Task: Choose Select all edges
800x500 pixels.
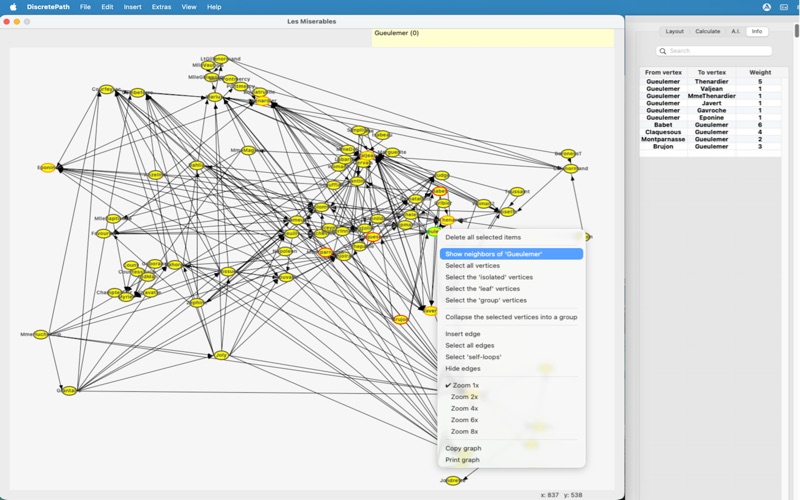Action: 469,345
